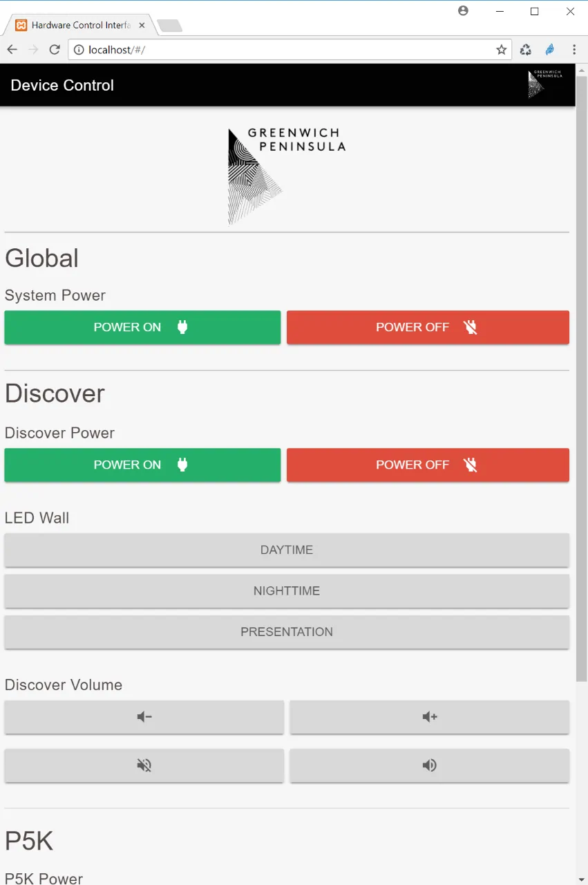Click large Greenwich Peninsula logo image
The image size is (588, 885).
tap(287, 176)
